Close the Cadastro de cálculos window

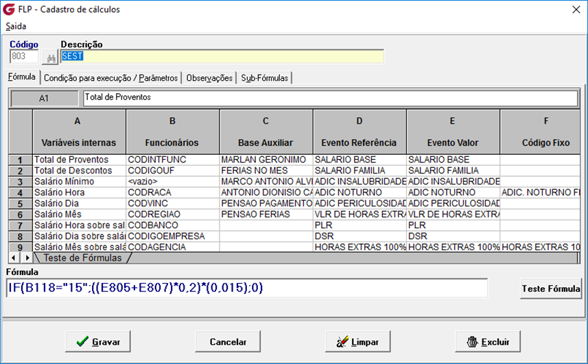576,10
